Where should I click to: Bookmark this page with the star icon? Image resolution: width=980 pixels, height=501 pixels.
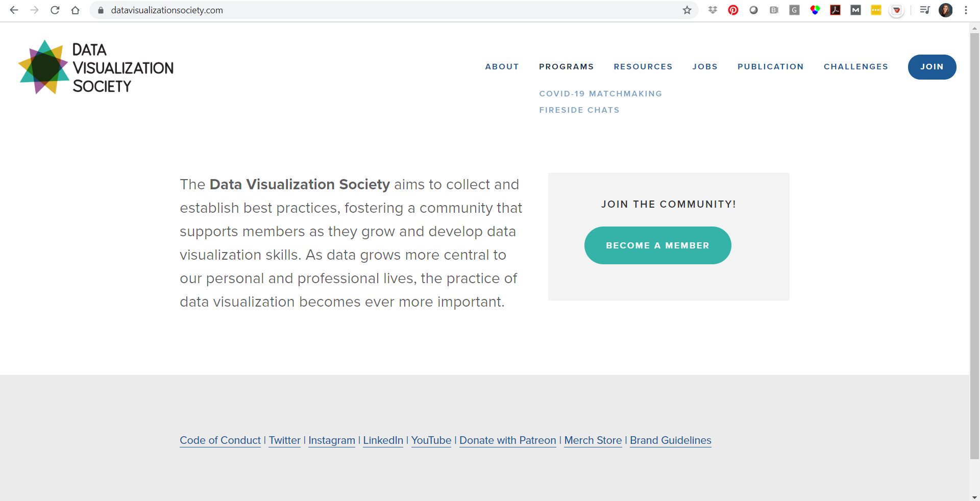coord(687,10)
